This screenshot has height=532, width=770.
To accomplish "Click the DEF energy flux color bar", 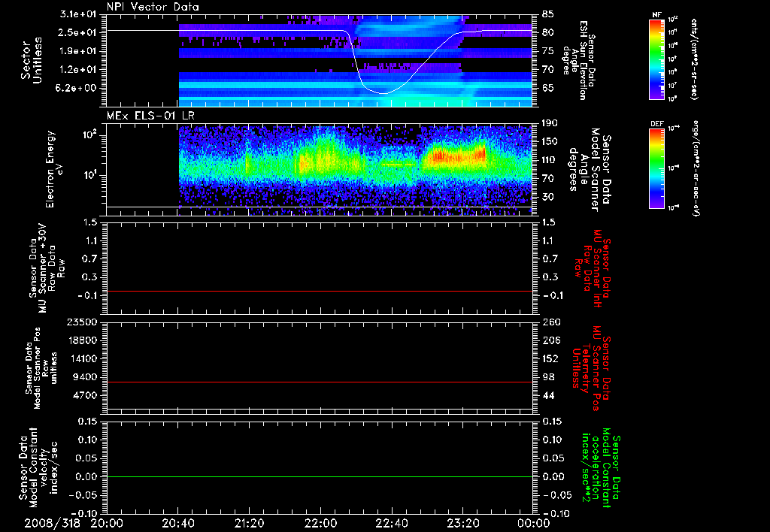I will pyautogui.click(x=657, y=168).
